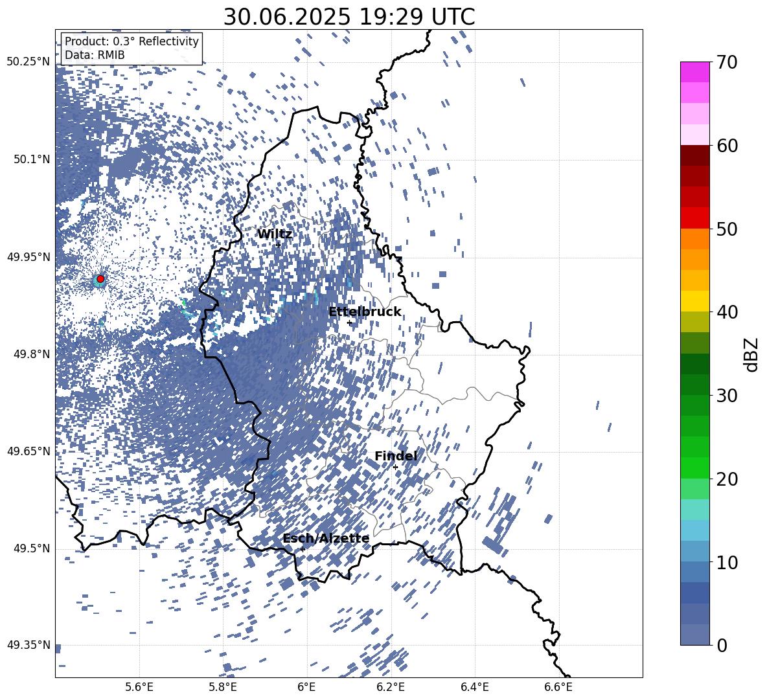This screenshot has width=767, height=700.
Task: Click the 6.4°E longitude tick label
Action: 474,687
